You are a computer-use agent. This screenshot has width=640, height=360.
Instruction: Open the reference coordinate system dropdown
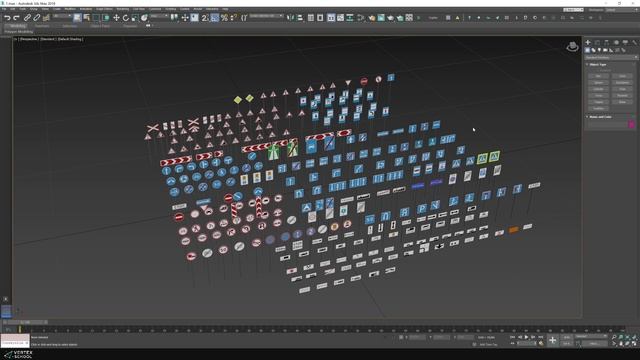158,16
